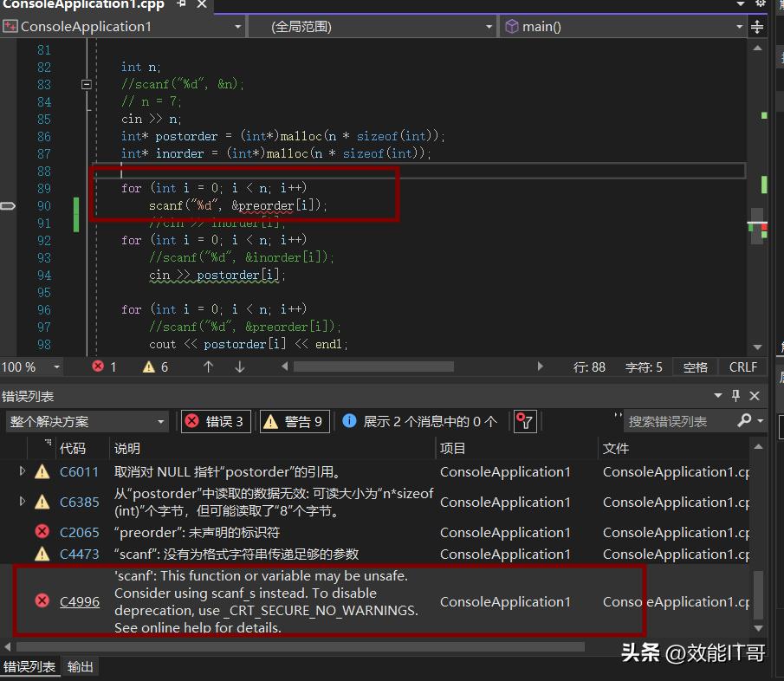784x681 pixels.
Task: Click the error list scroll up arrow
Action: point(758,446)
